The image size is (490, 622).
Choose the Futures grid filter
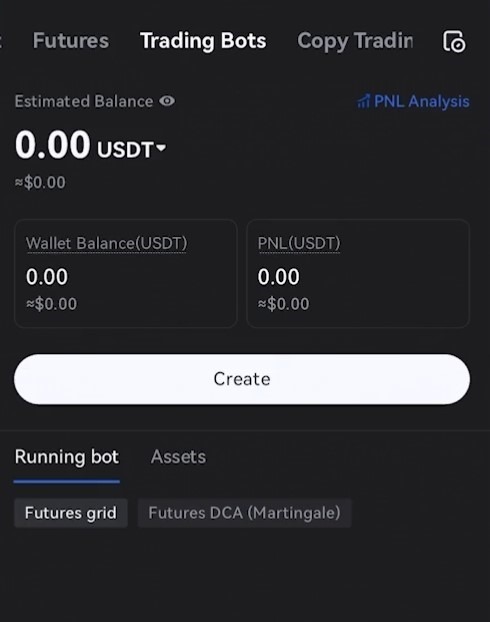[71, 513]
